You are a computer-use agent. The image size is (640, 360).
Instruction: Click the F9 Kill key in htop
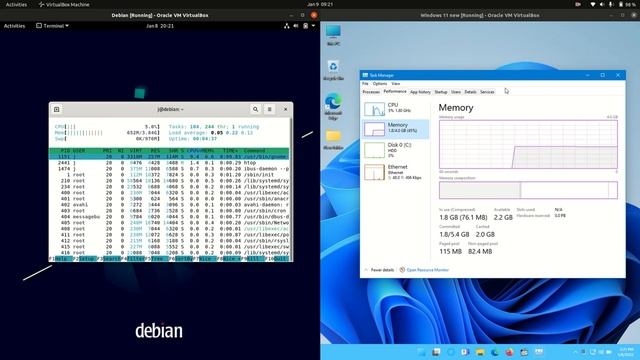click(253, 259)
